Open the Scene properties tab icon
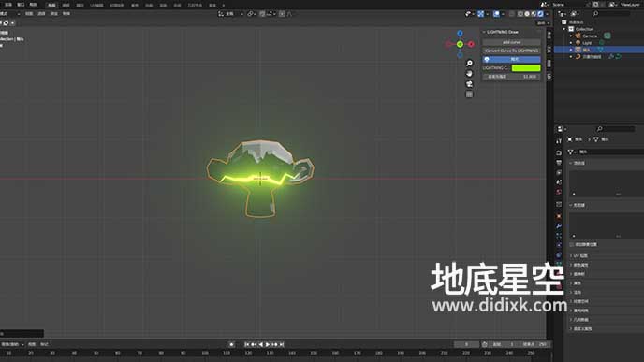The image size is (644, 362). pyautogui.click(x=559, y=182)
